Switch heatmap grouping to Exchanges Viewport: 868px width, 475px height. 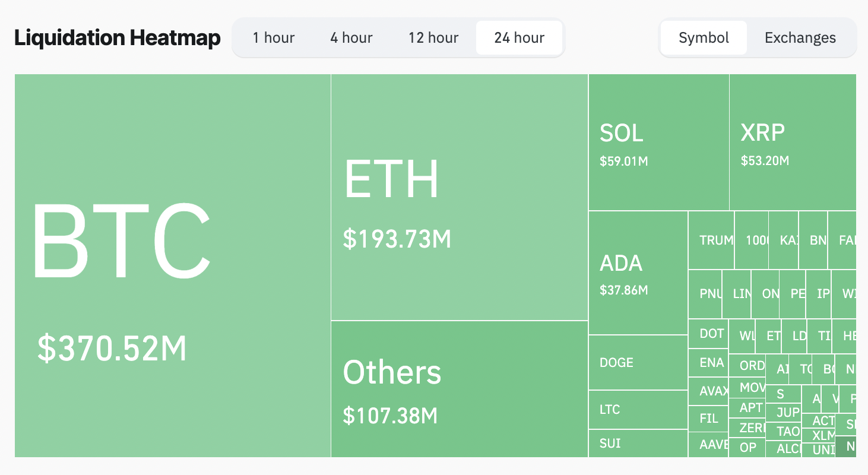pyautogui.click(x=800, y=38)
